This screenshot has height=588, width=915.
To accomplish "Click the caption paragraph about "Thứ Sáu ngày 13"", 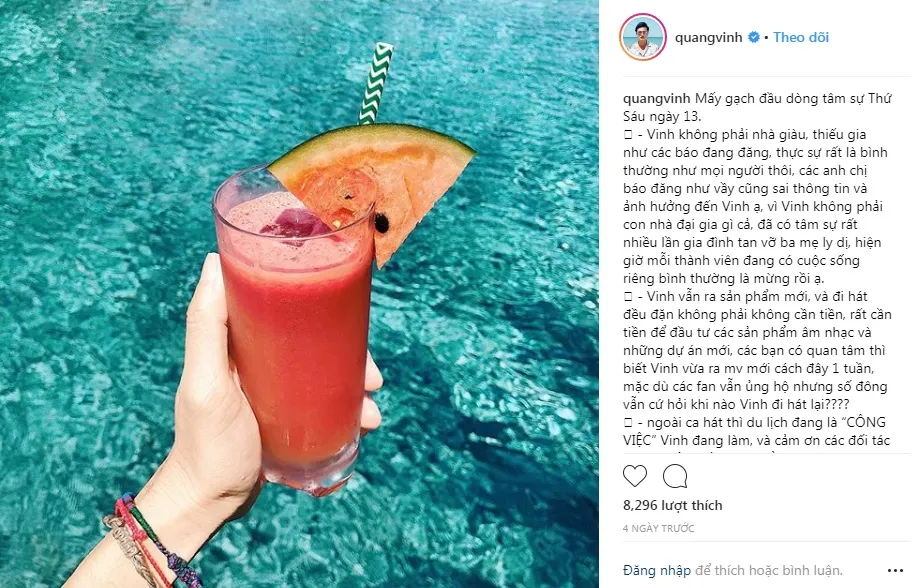I will click(757, 107).
